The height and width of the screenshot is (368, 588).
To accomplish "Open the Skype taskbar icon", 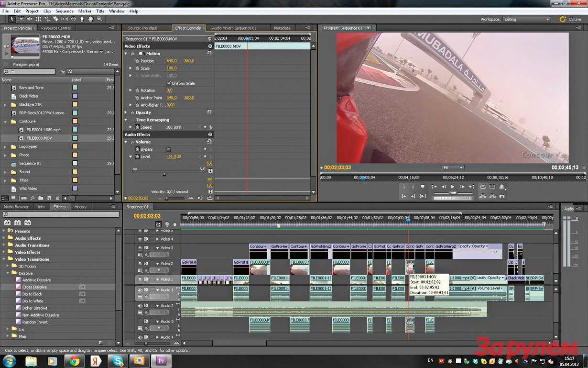I will point(118,360).
